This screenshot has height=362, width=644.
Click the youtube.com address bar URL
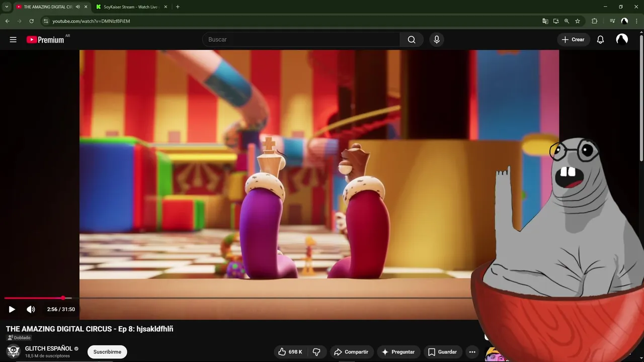click(x=91, y=21)
